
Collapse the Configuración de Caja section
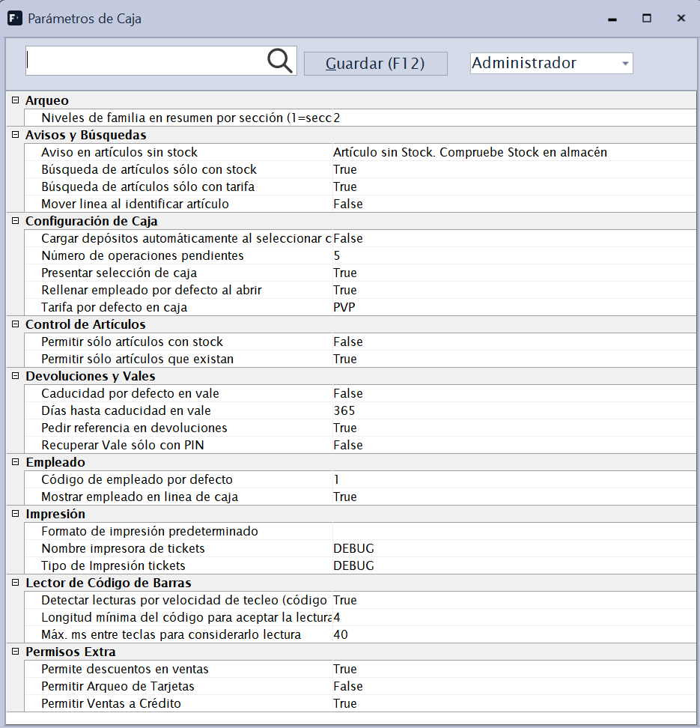15,221
